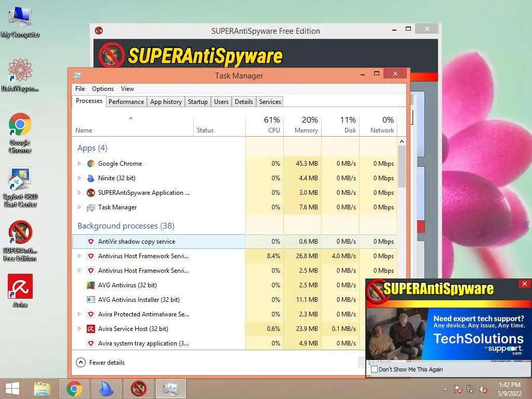The height and width of the screenshot is (399, 532).
Task: Expand Avira Service Host (32 bit)
Action: (x=79, y=329)
